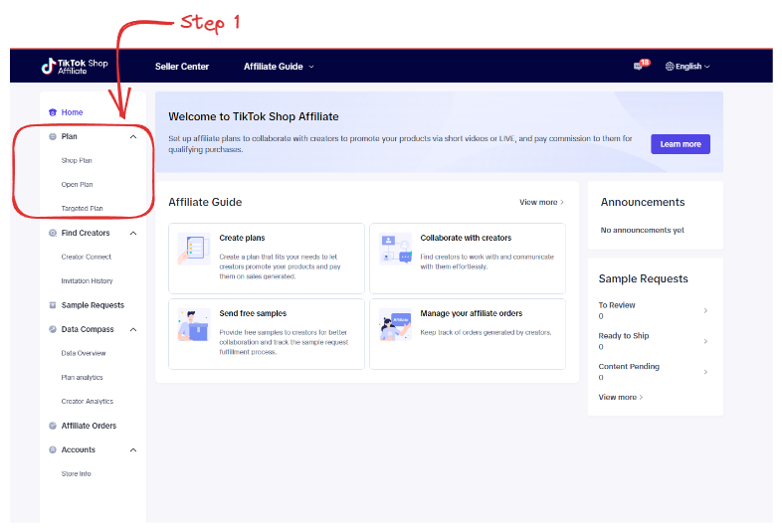
Task: Click the Data Compass label in sidebar
Action: coord(88,329)
